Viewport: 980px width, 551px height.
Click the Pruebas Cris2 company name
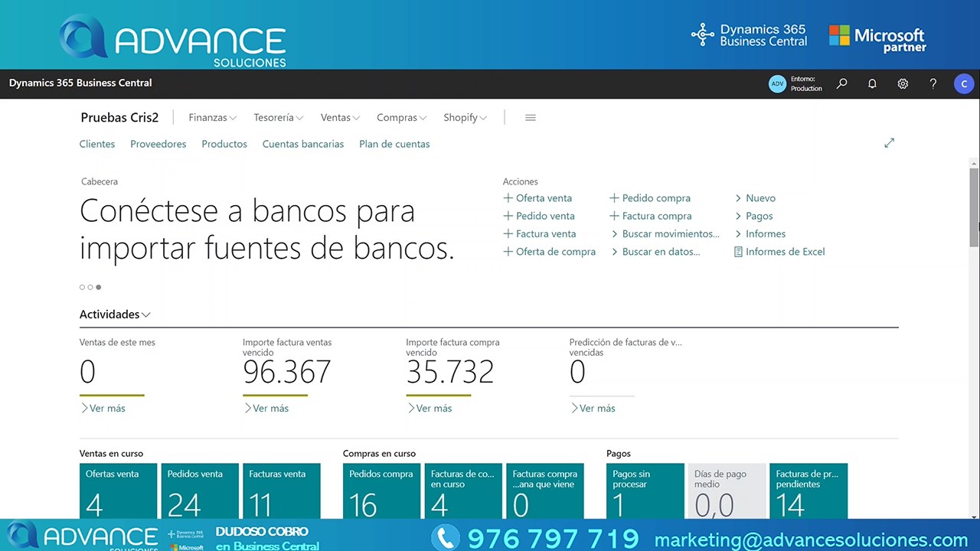(x=119, y=118)
